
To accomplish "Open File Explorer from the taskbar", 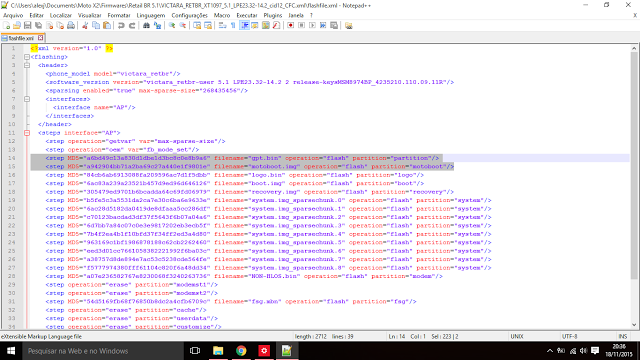I will pyautogui.click(x=218, y=351).
